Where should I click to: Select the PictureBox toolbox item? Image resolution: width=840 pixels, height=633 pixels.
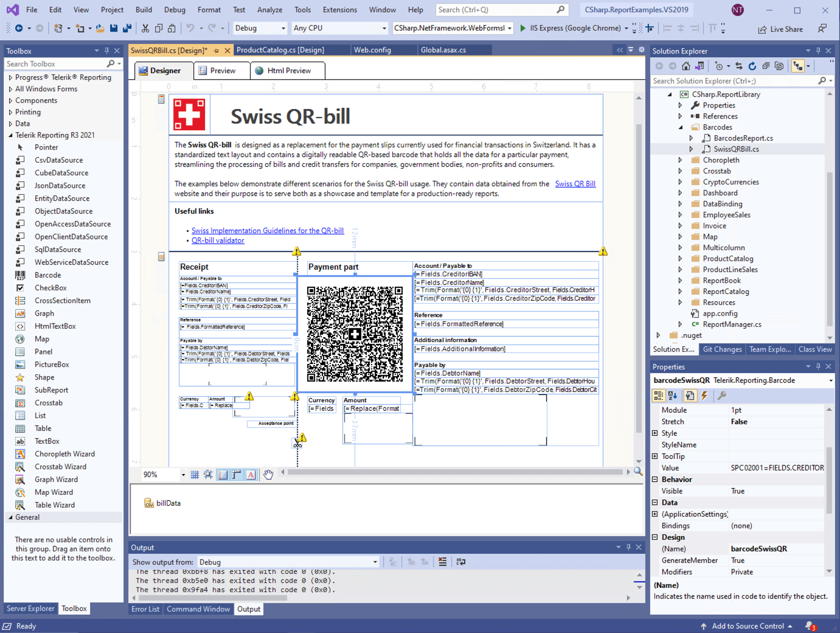[x=52, y=365]
